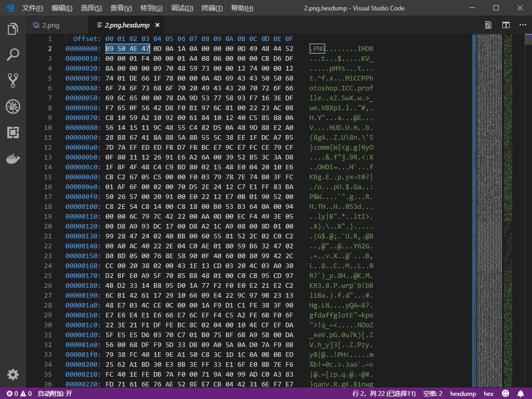Open the Debug view icon
The width and height of the screenshot is (532, 399).
coord(13,107)
